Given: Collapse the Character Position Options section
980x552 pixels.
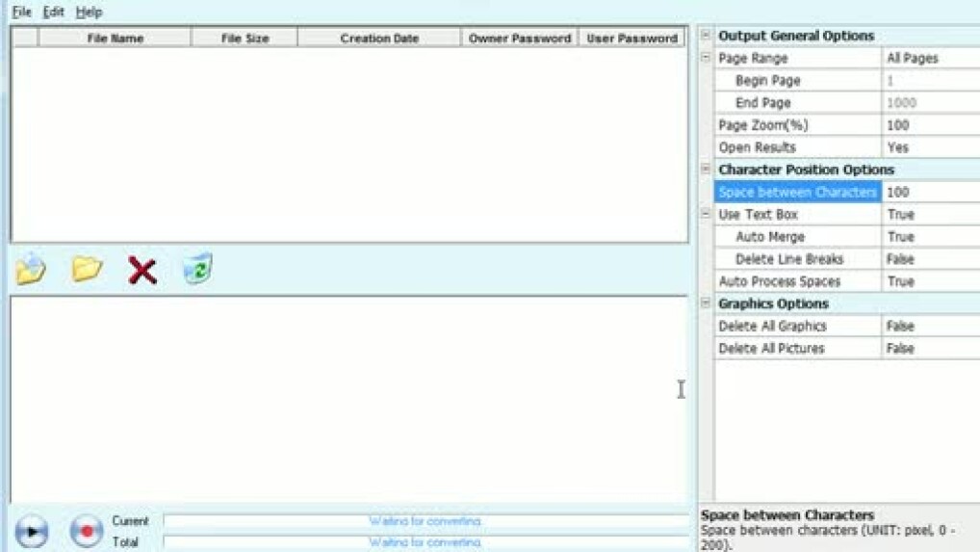Looking at the screenshot, I should point(706,170).
